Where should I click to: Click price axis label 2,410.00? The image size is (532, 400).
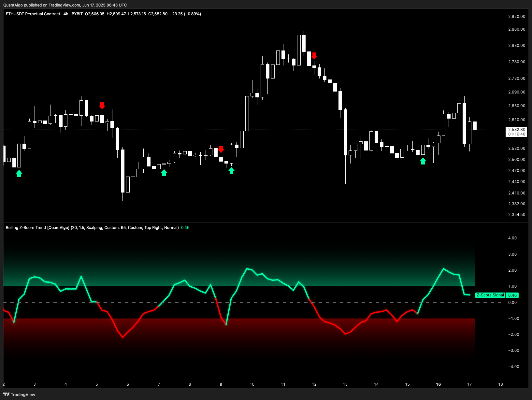(517, 193)
